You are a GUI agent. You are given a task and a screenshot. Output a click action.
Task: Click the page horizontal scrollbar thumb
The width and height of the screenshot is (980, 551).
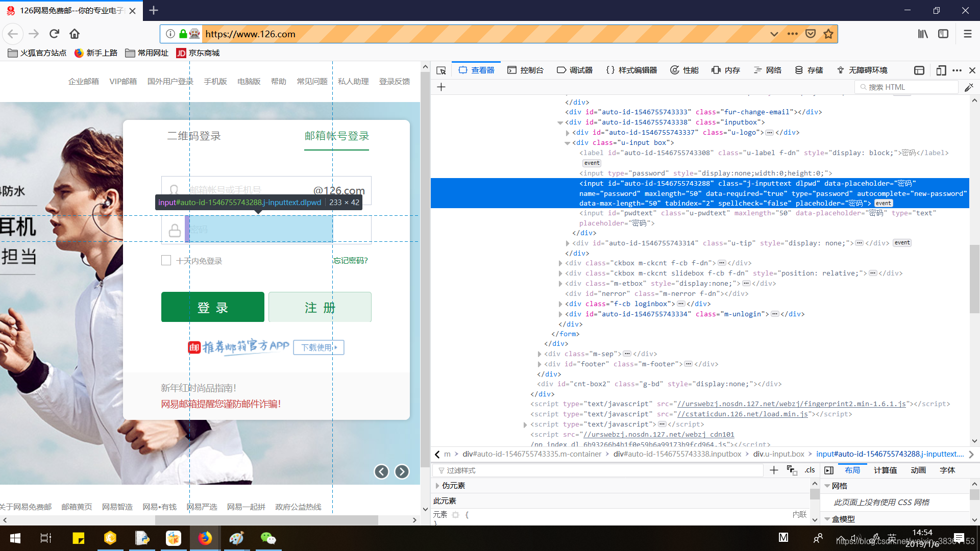click(x=266, y=520)
